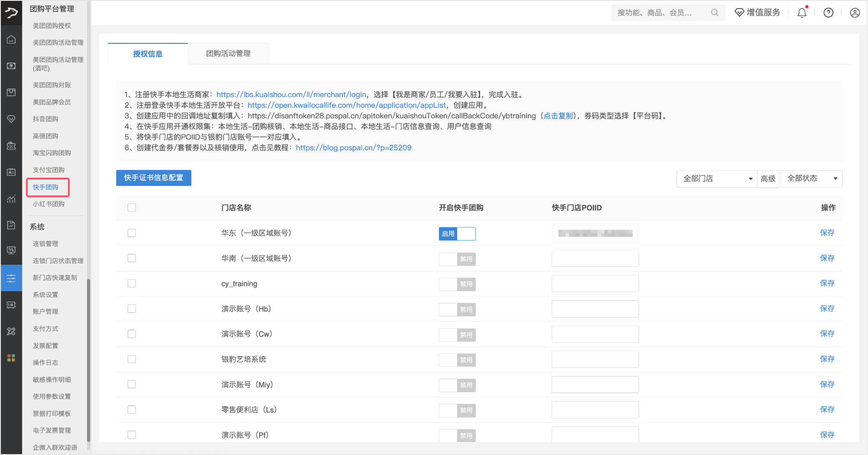868x455 pixels.
Task: Click the diamond membership sidebar icon
Action: 11,119
